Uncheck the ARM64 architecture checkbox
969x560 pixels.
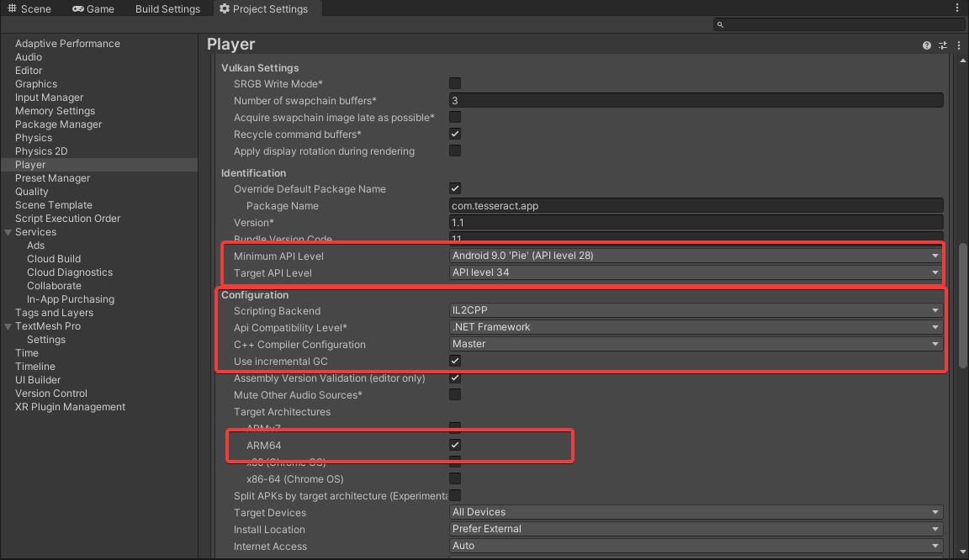pyautogui.click(x=455, y=445)
